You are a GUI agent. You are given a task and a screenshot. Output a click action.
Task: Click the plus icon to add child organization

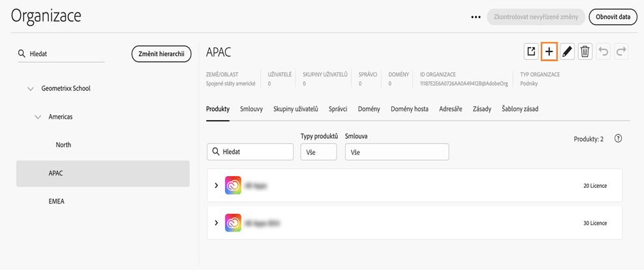tap(549, 52)
